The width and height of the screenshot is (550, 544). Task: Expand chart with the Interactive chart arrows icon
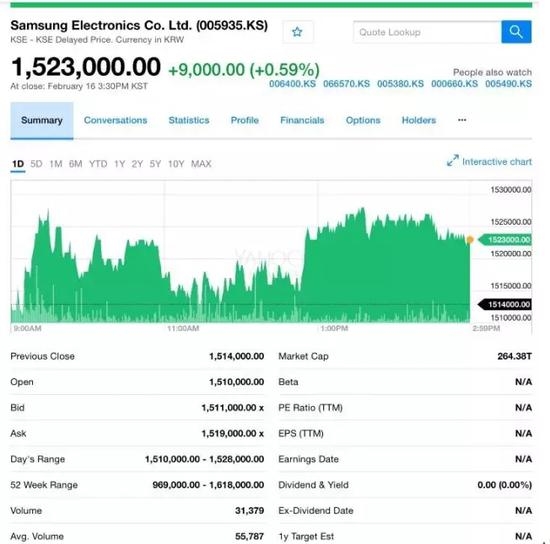[x=452, y=161]
